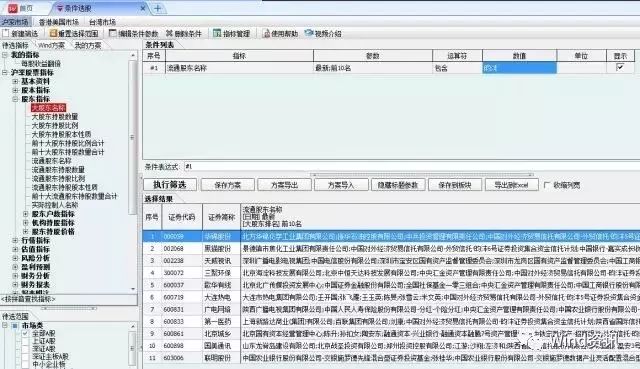Screen dimensions: 640x369
Task: Switch to the Wind方案 tab
Action: point(51,45)
